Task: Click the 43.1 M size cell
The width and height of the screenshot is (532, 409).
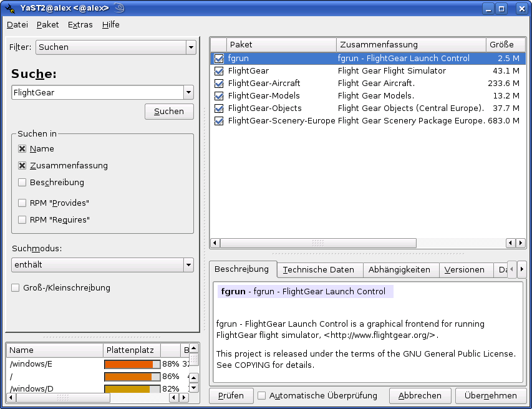Action: pyautogui.click(x=506, y=71)
